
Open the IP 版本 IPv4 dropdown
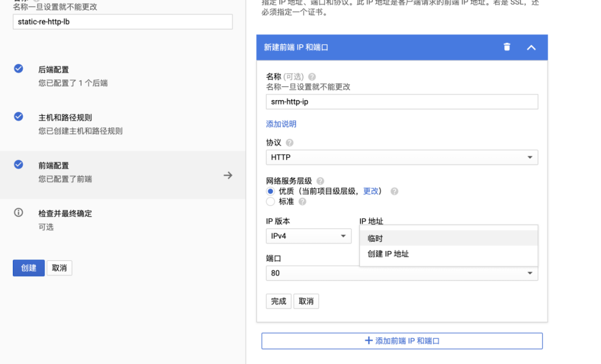[x=308, y=236]
